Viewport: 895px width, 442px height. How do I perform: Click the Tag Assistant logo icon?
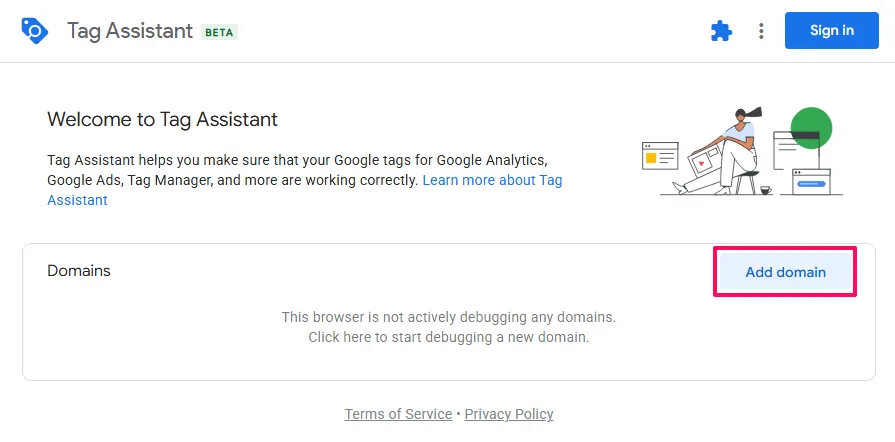(34, 31)
